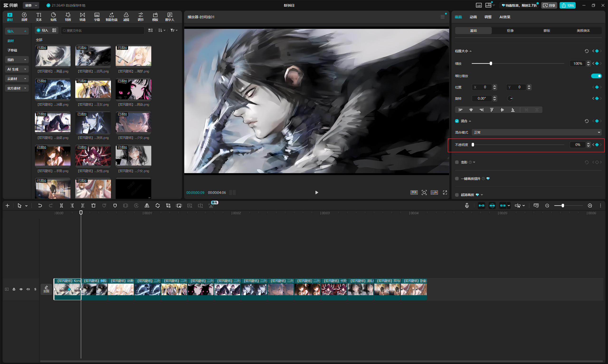Expand the 官方素材 sidebar section
This screenshot has width=608, height=364.
coord(17,88)
